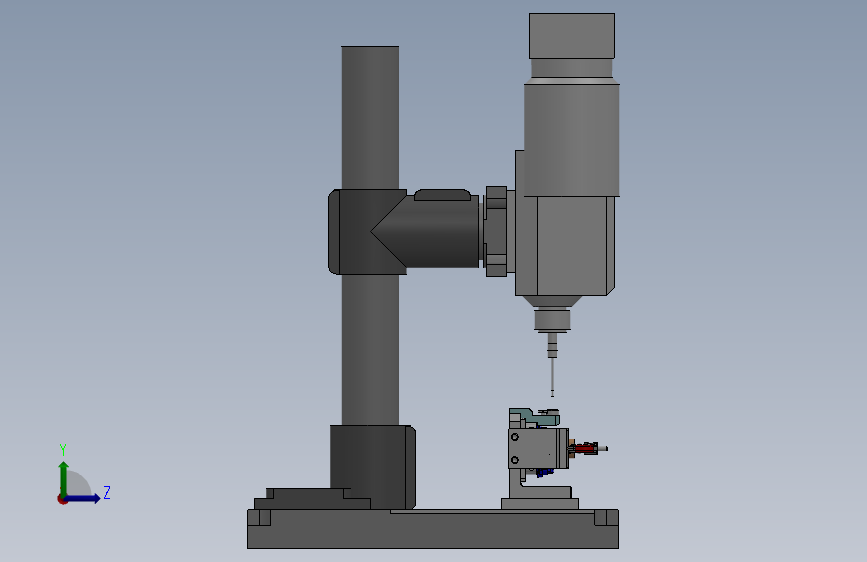Screen dimensions: 867x562
Task: Click the blue Z axis arrow of the triad
Action: tap(84, 498)
